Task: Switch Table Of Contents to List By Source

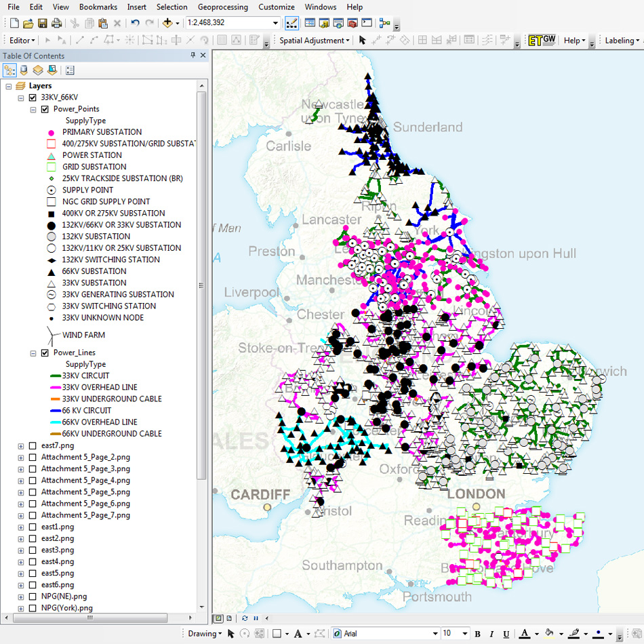Action: [23, 70]
